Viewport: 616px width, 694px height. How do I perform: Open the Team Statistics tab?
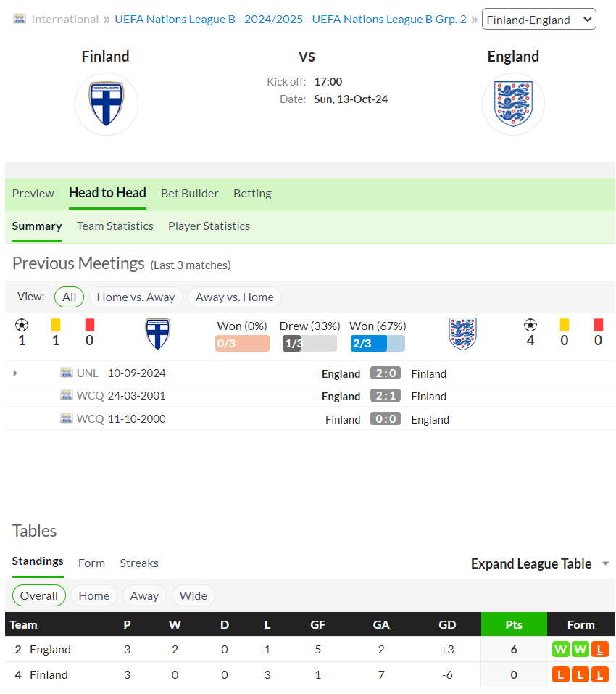115,226
